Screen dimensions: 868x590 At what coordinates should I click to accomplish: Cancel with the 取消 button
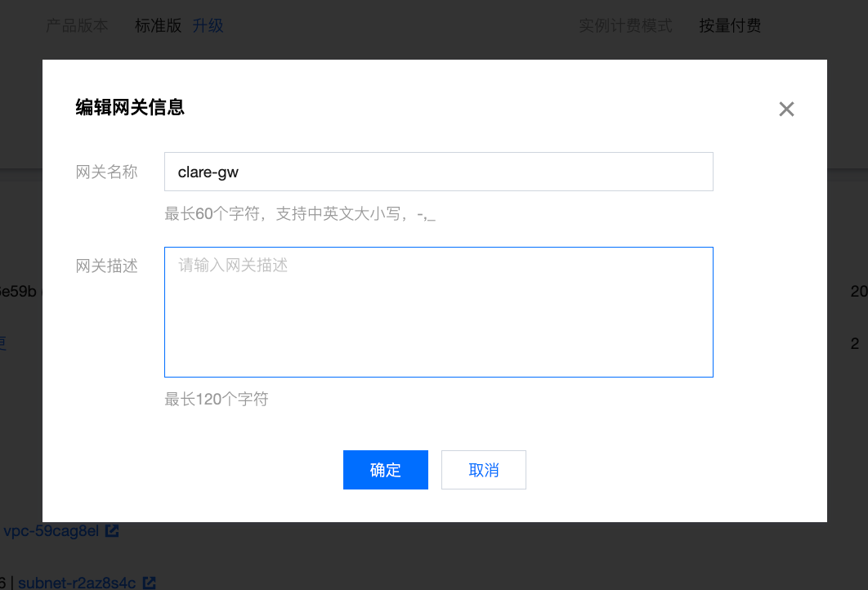(483, 470)
